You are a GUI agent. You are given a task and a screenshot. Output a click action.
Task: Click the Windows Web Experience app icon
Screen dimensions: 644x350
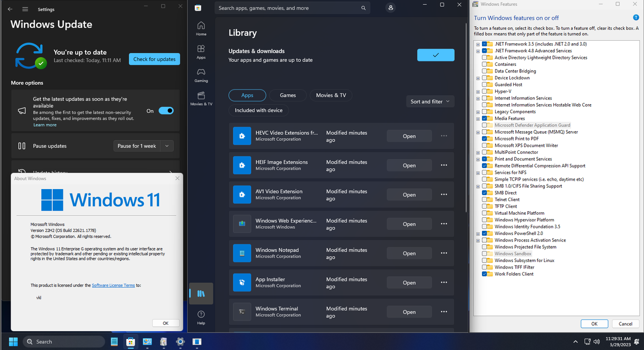click(242, 224)
